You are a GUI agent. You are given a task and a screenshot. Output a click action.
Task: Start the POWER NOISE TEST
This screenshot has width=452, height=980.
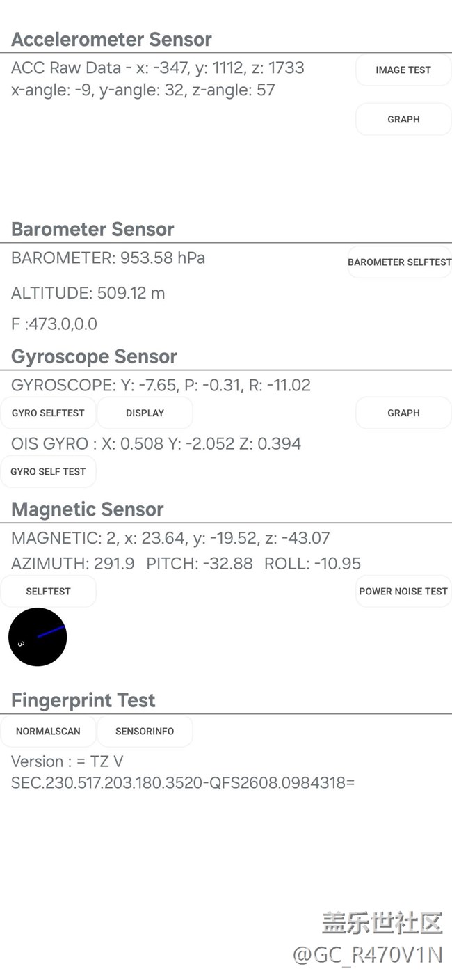tap(403, 592)
